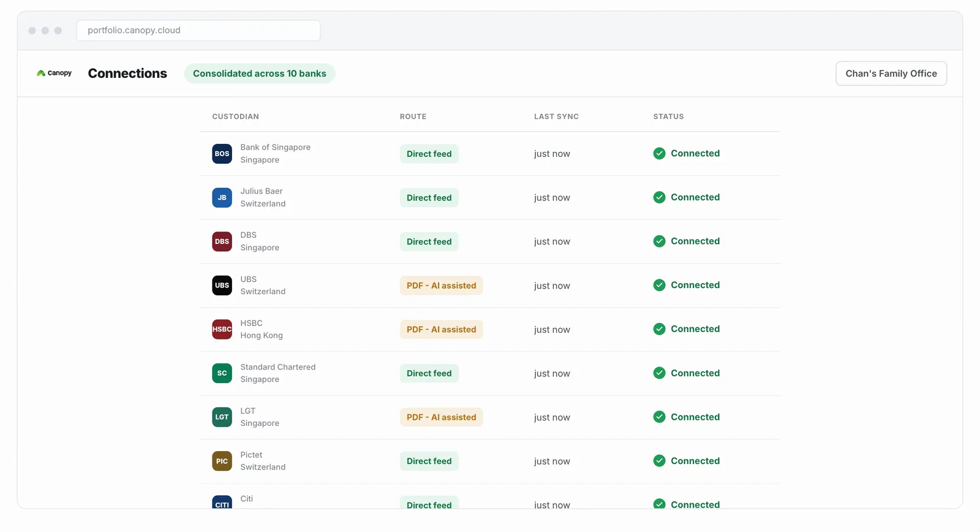Click the green checkmark in Citi row
The width and height of the screenshot is (980, 532).
[659, 504]
